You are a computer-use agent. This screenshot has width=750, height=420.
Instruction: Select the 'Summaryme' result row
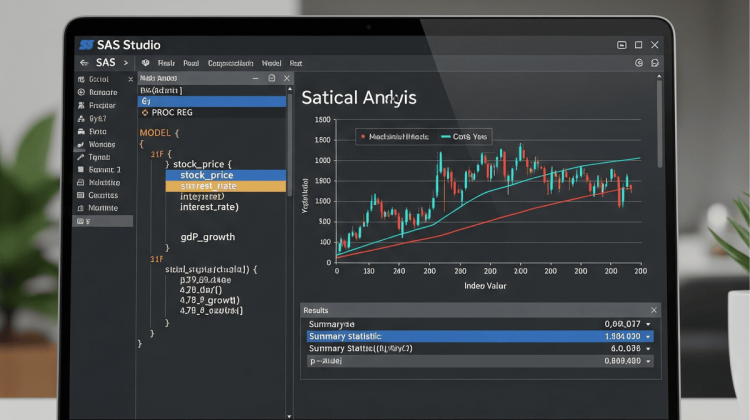480,324
